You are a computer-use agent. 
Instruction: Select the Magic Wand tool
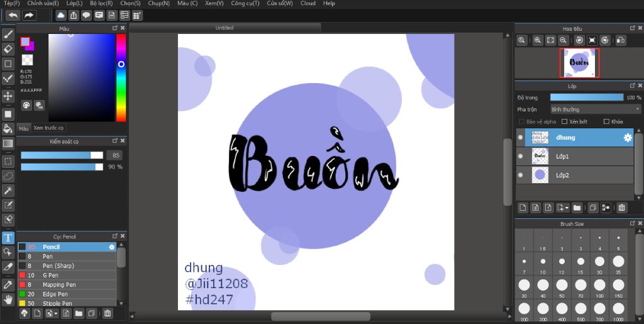tap(8, 190)
